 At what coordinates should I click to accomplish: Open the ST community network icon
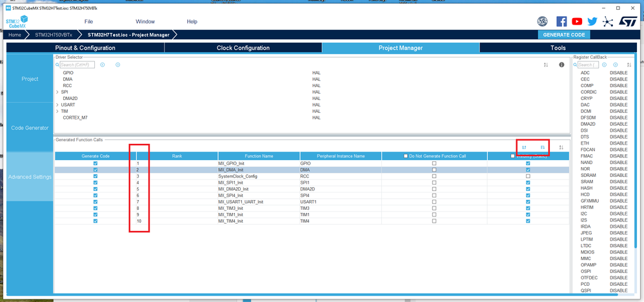607,21
